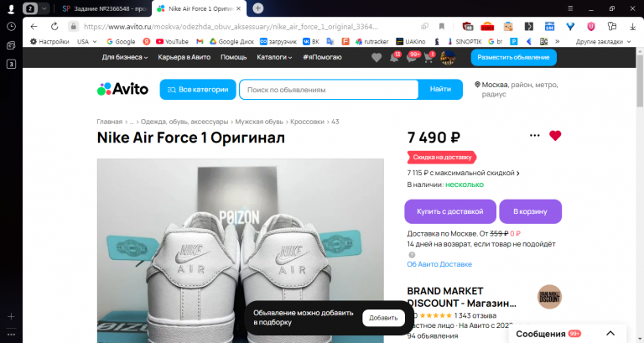Image resolution: width=644 pixels, height=343 pixels.
Task: Open tab group dropdown arrow
Action: pos(44,8)
